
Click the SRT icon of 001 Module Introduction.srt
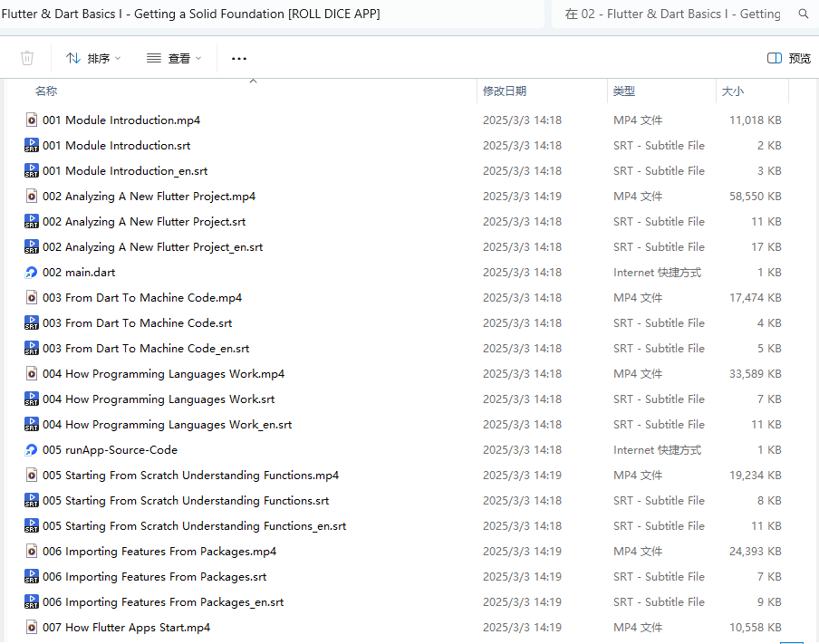pyautogui.click(x=32, y=145)
